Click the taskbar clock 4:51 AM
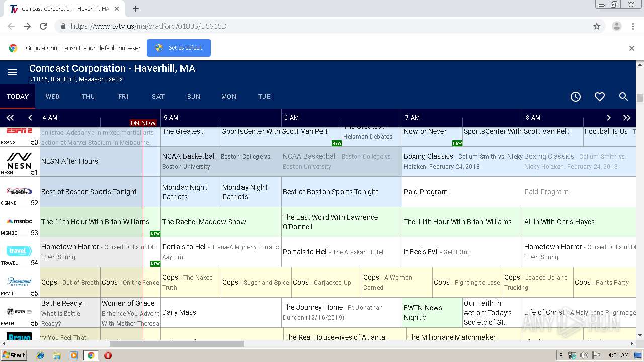 [618, 355]
